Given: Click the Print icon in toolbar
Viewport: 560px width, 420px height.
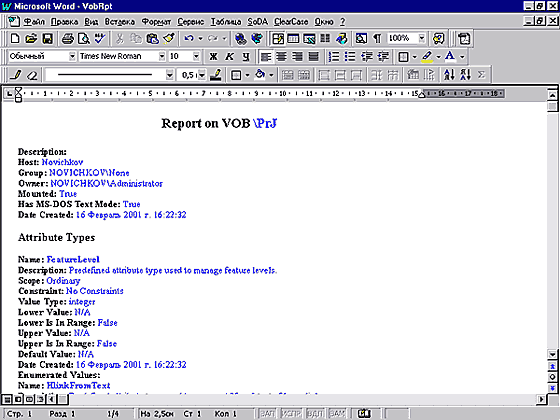Looking at the screenshot, I should click(67, 39).
